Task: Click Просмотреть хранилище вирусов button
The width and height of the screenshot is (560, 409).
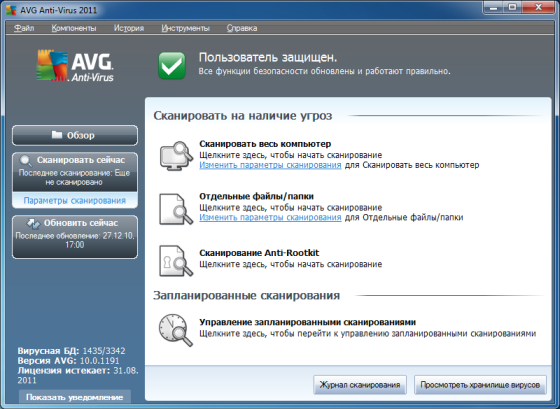Action: point(480,385)
